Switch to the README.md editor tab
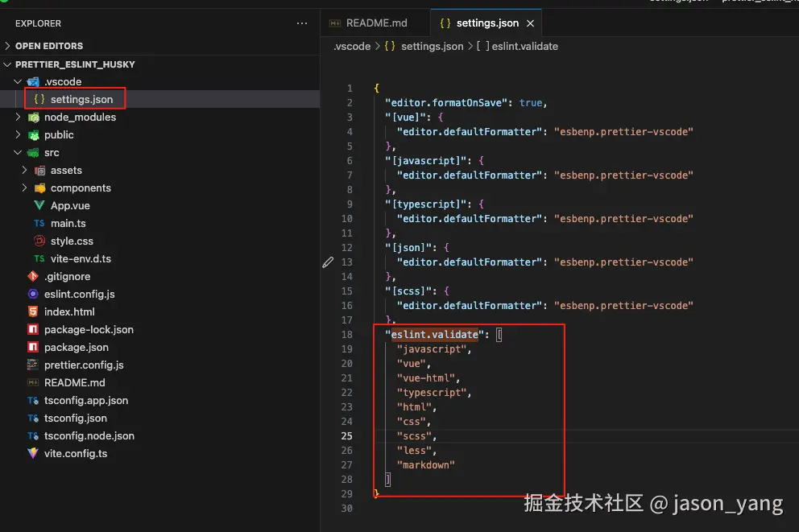The image size is (799, 532). coord(375,23)
